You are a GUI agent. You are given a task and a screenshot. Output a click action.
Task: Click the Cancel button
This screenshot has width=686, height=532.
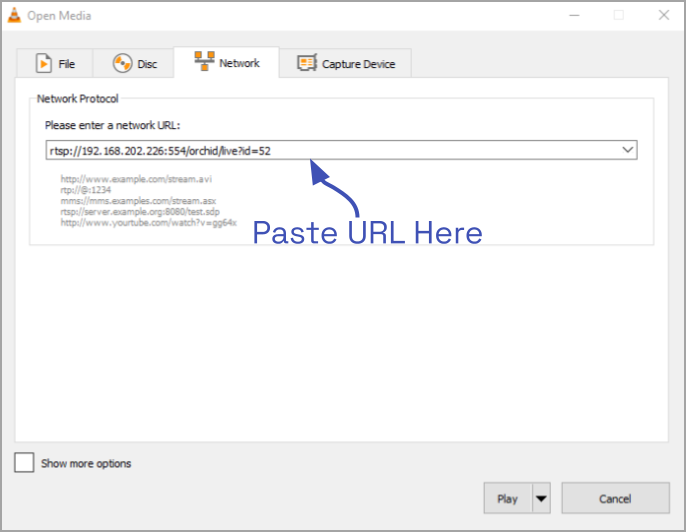tap(615, 498)
